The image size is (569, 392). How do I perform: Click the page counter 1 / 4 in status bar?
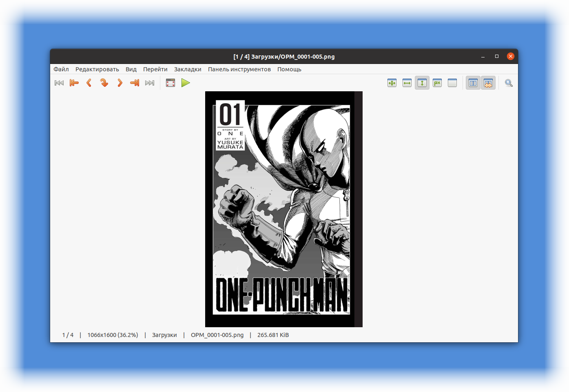tap(68, 335)
